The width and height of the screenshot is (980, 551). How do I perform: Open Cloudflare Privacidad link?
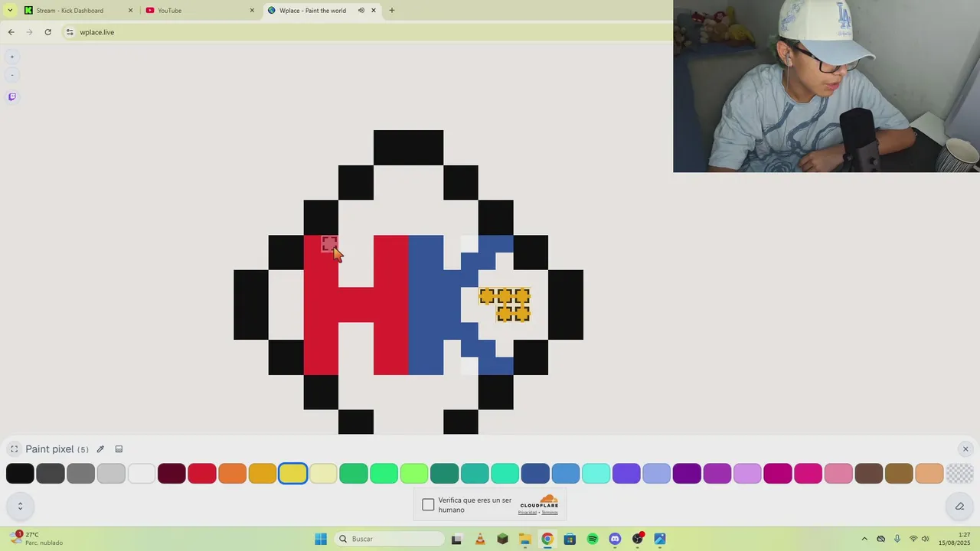[528, 513]
